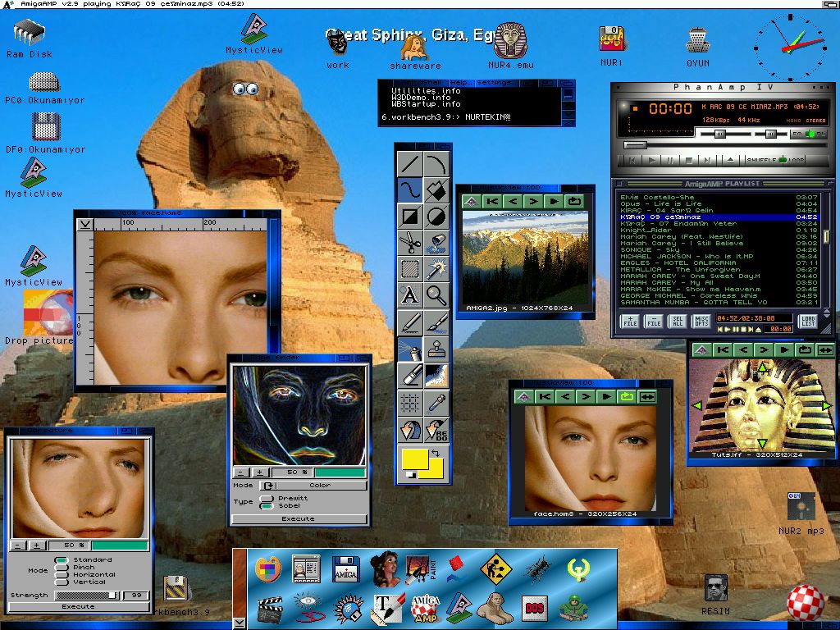Click the REDO tool icon
The width and height of the screenshot is (840, 630).
pyautogui.click(x=436, y=430)
